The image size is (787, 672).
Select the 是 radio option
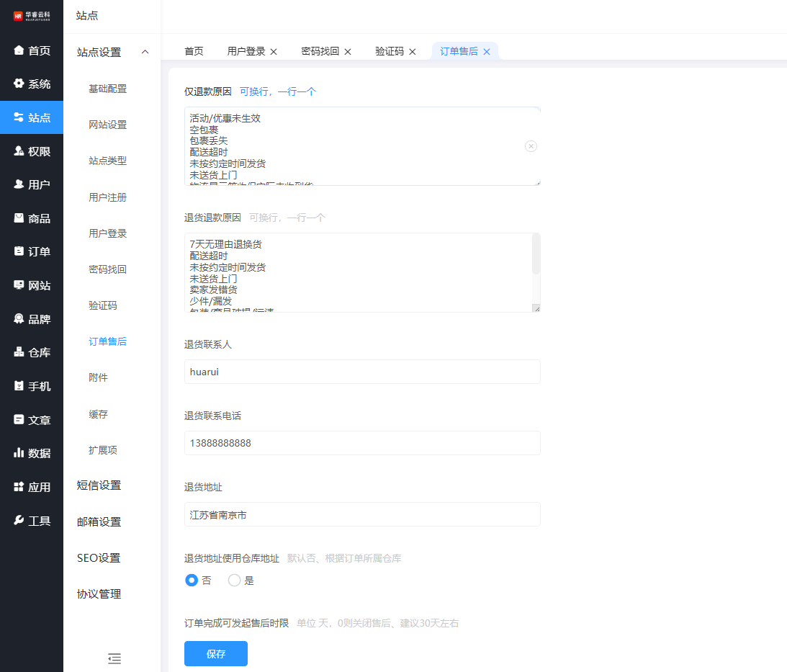(x=234, y=581)
